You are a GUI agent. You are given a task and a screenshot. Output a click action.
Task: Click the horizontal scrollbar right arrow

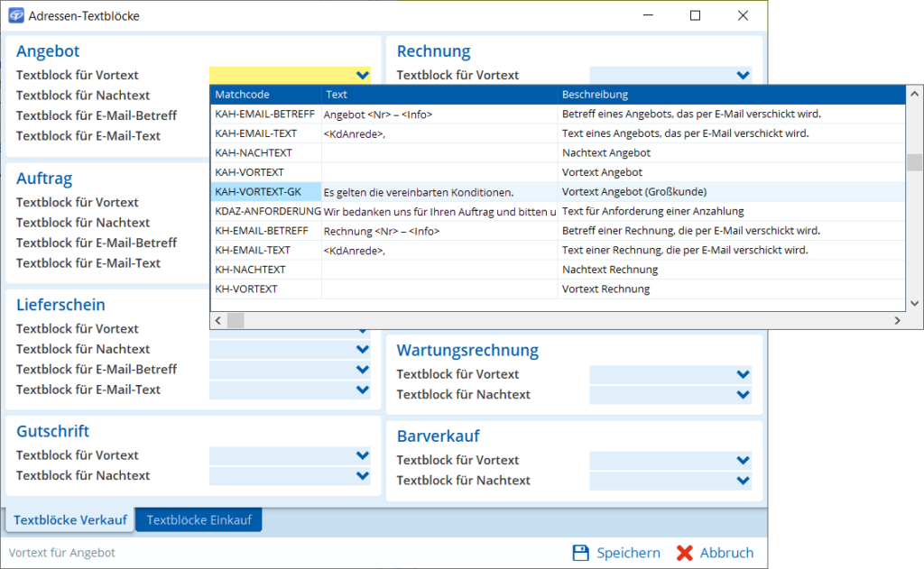point(897,321)
